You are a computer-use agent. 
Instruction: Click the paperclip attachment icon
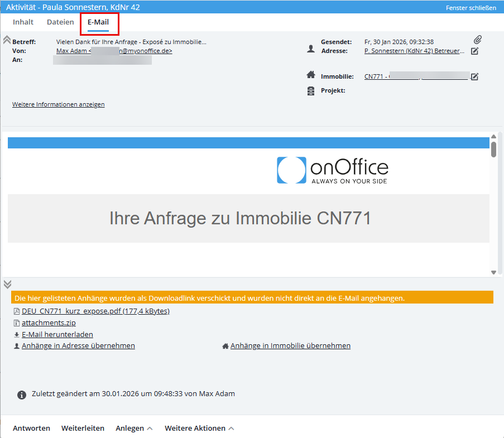coord(478,40)
